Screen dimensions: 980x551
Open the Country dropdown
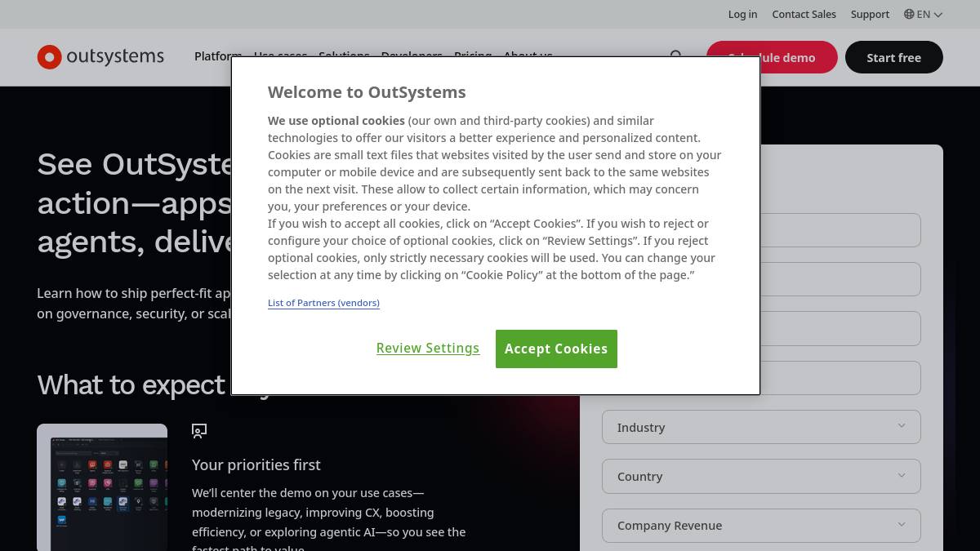[x=761, y=476]
